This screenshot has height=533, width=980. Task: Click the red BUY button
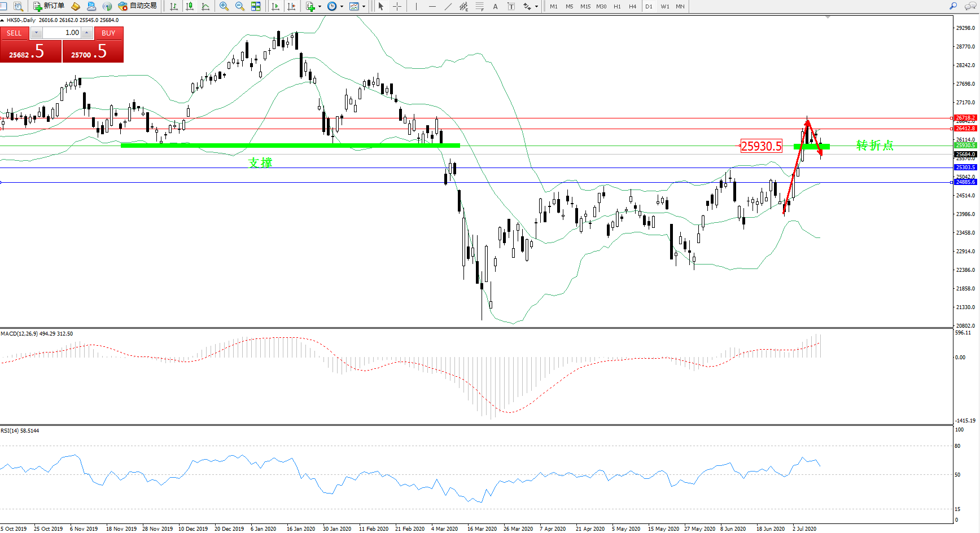click(x=108, y=33)
